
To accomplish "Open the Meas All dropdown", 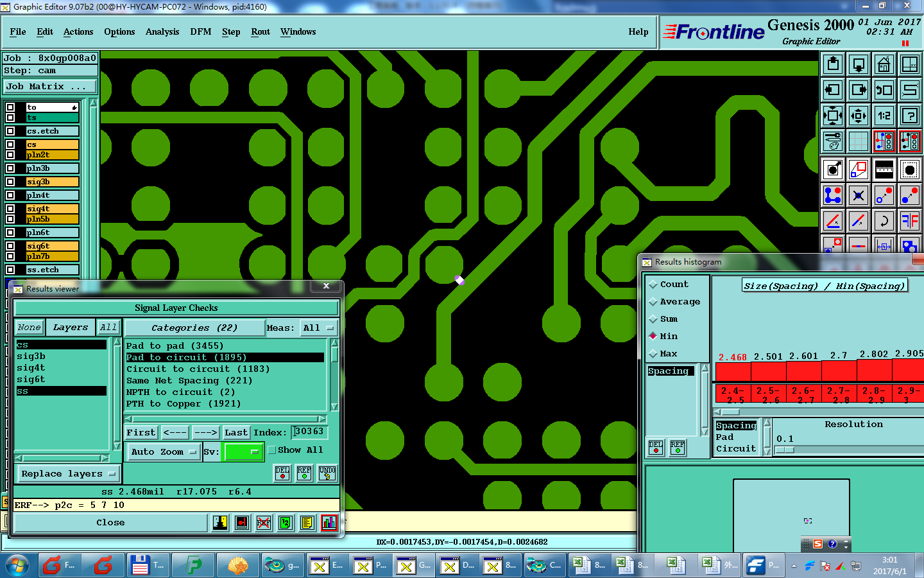I will point(318,328).
